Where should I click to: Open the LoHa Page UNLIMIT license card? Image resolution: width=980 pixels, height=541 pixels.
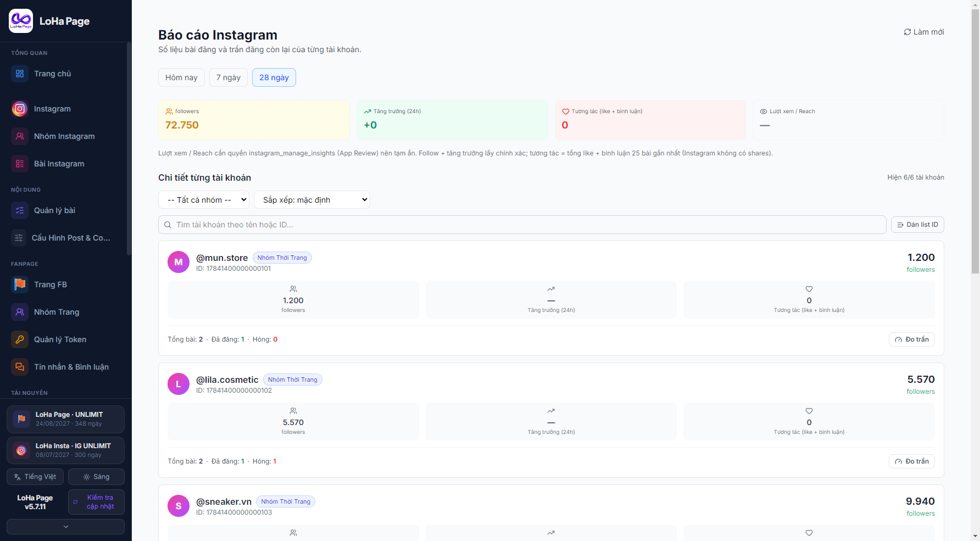(x=66, y=419)
